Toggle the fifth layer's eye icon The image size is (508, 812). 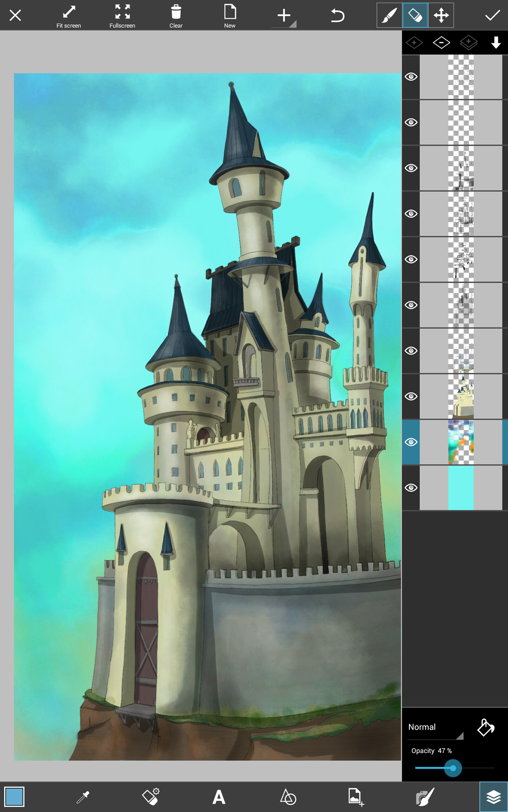[411, 259]
